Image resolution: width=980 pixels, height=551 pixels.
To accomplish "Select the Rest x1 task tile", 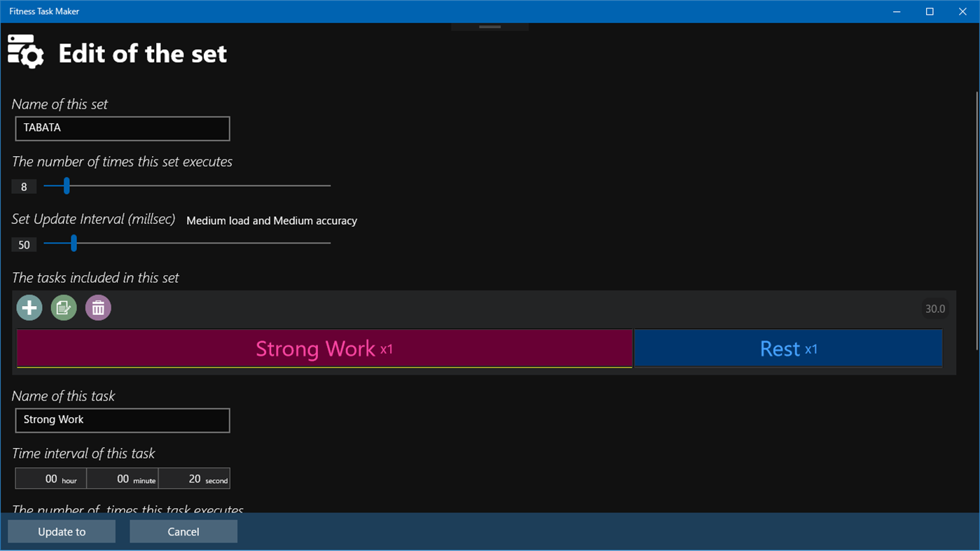I will [788, 348].
